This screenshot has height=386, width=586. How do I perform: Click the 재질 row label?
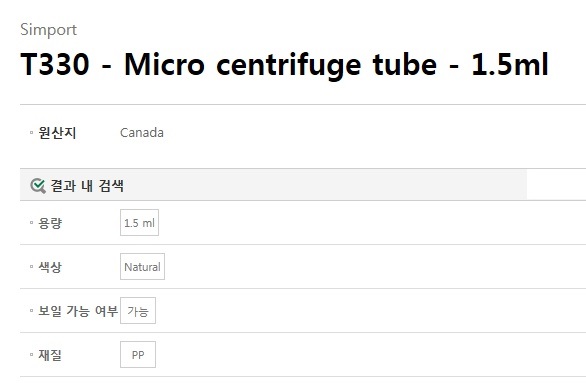pos(50,355)
